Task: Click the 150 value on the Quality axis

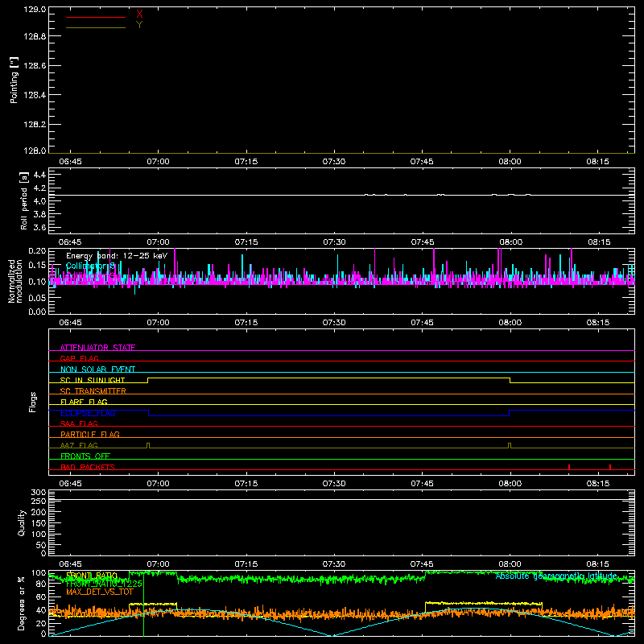Action: coord(39,523)
